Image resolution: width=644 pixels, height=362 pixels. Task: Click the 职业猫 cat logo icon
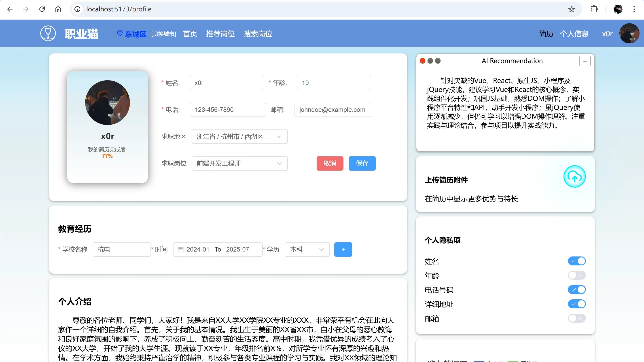[x=48, y=33]
